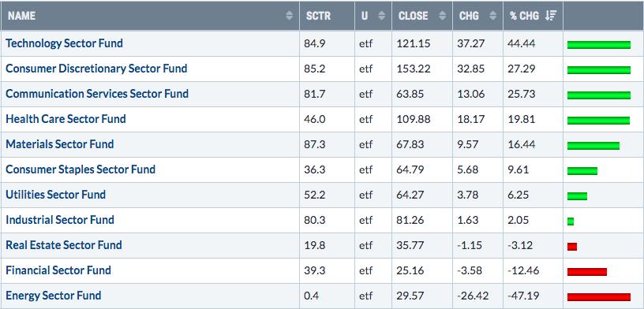Click green bar for Technology Sector Fund
Viewport: 644px width, 309px height.
click(599, 45)
